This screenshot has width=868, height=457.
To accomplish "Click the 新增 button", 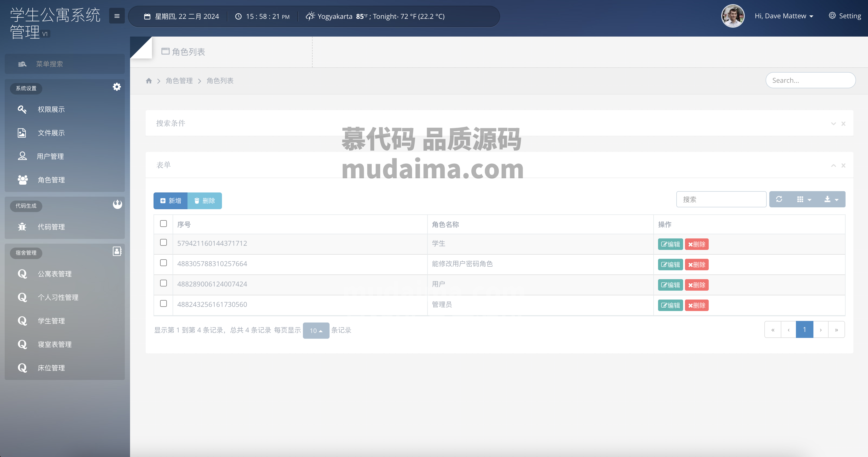I will tap(171, 201).
